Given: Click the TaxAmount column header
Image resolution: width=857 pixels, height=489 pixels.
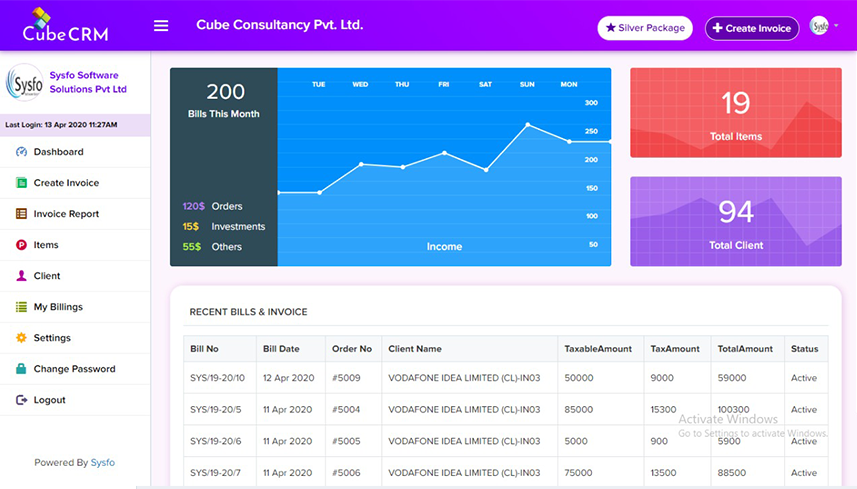Looking at the screenshot, I should point(675,349).
